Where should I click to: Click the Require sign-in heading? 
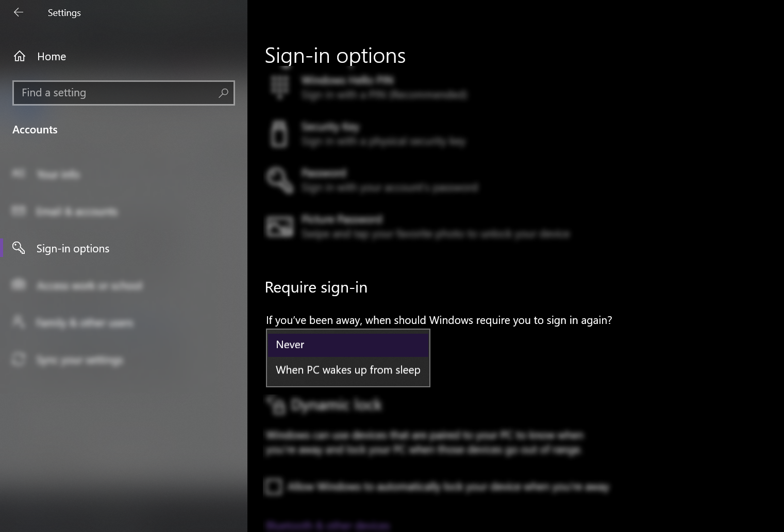316,287
